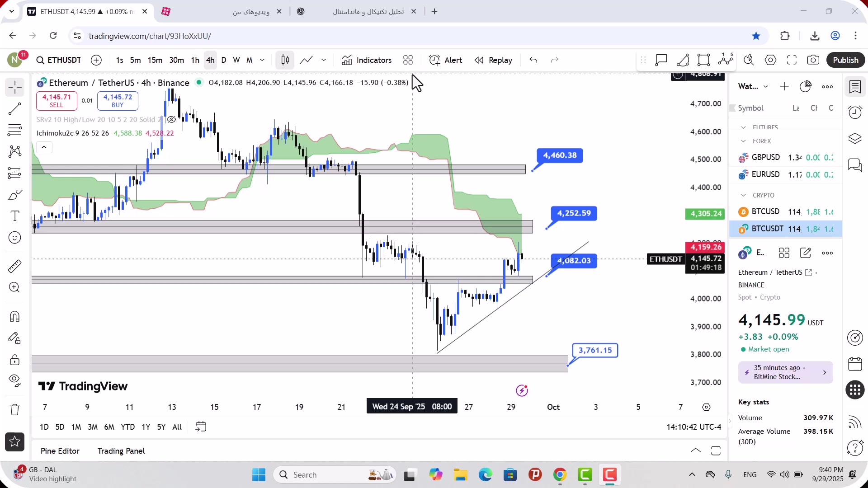
Task: Open the chats panel icon
Action: pyautogui.click(x=855, y=164)
